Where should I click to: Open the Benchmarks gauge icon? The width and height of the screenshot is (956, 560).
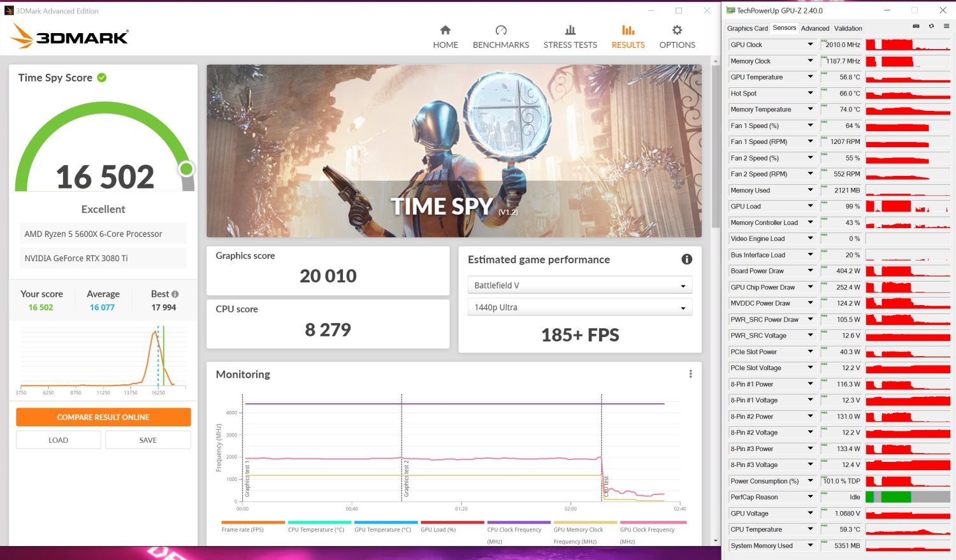click(501, 30)
